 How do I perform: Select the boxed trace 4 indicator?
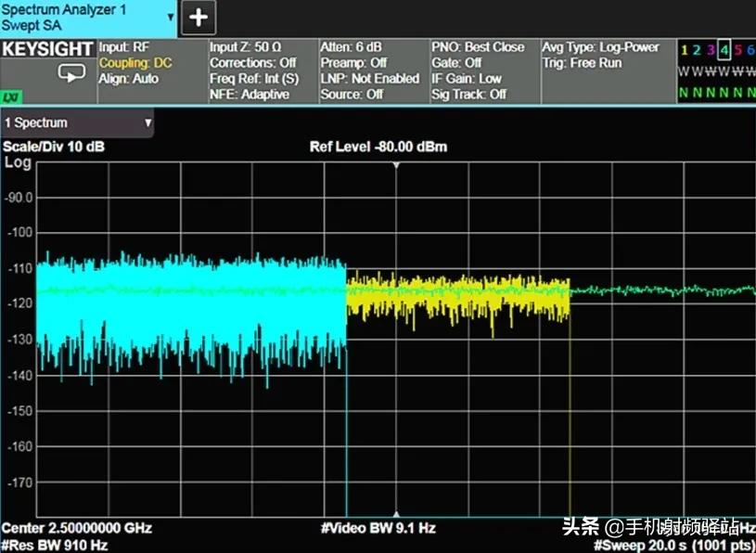(x=724, y=50)
